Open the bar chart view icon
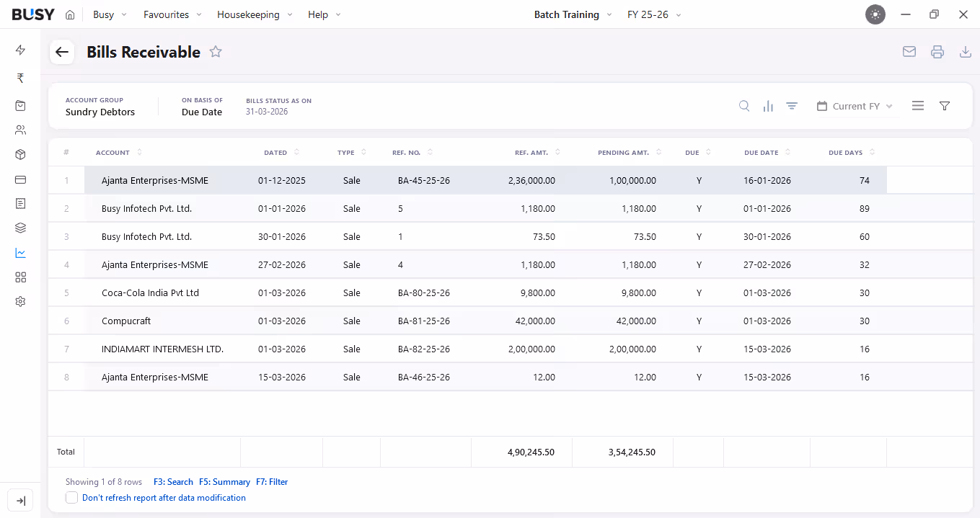980x518 pixels. click(768, 106)
